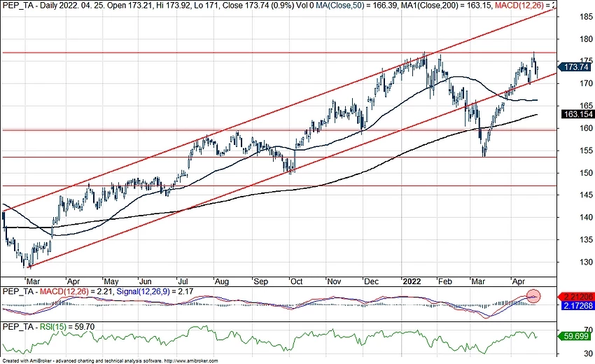
Task: Click the bold 2022 year label on time axis
Action: tap(412, 281)
